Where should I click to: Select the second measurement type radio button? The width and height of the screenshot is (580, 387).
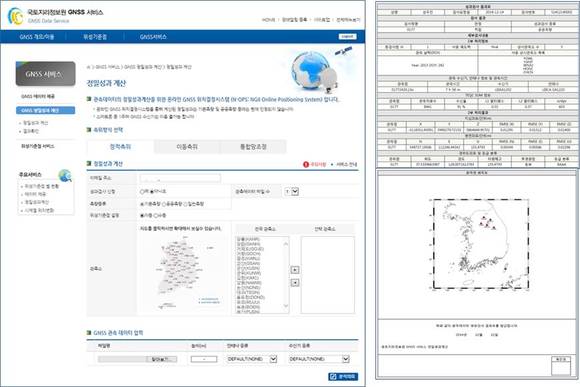pyautogui.click(x=164, y=204)
